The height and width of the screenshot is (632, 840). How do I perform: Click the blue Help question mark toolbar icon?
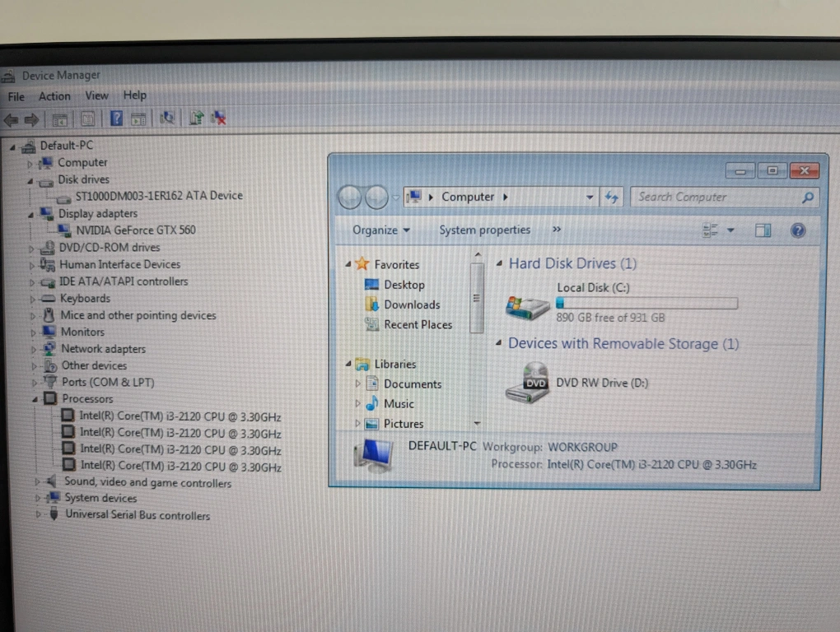pyautogui.click(x=116, y=118)
